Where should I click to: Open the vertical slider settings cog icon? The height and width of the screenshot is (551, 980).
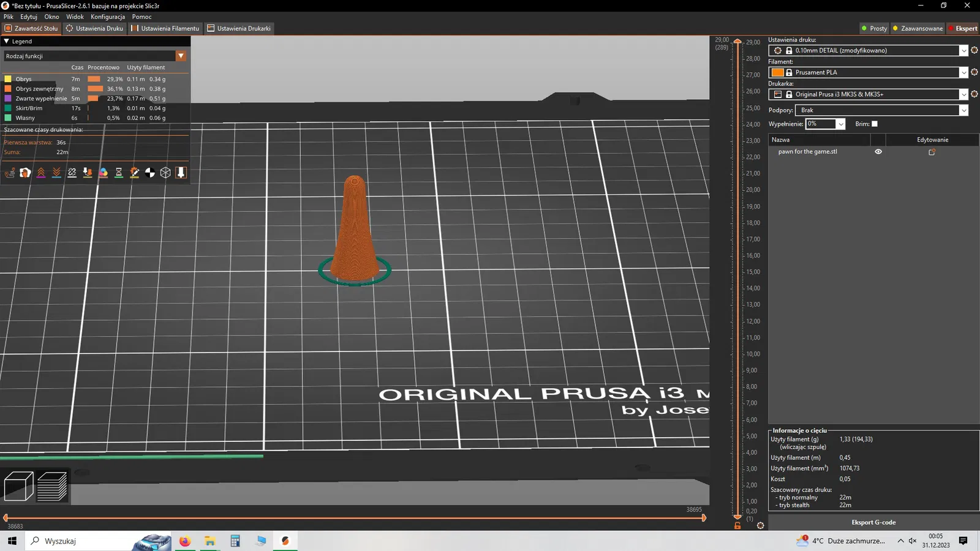point(761,525)
